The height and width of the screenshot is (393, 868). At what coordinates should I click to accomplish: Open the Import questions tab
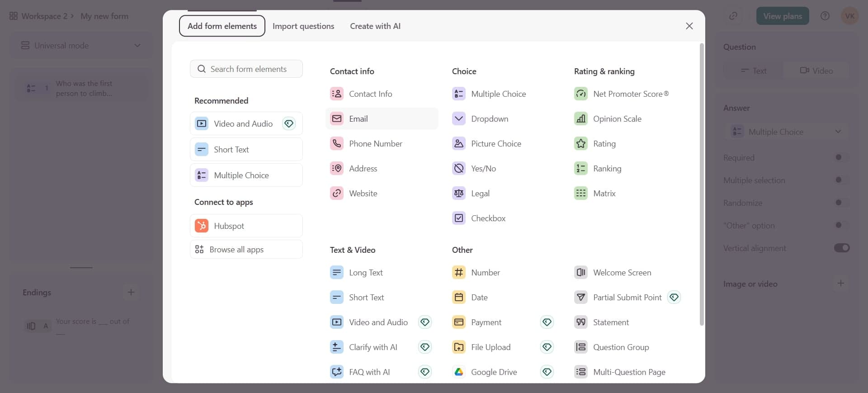(x=303, y=26)
